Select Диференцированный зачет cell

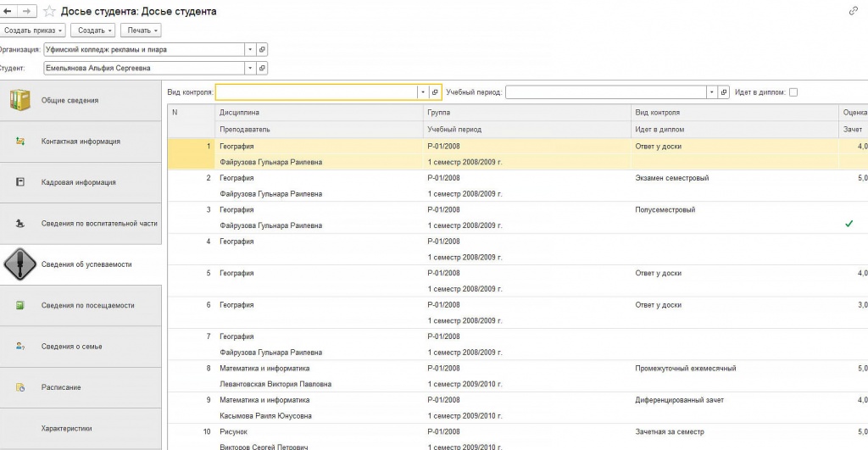point(679,400)
